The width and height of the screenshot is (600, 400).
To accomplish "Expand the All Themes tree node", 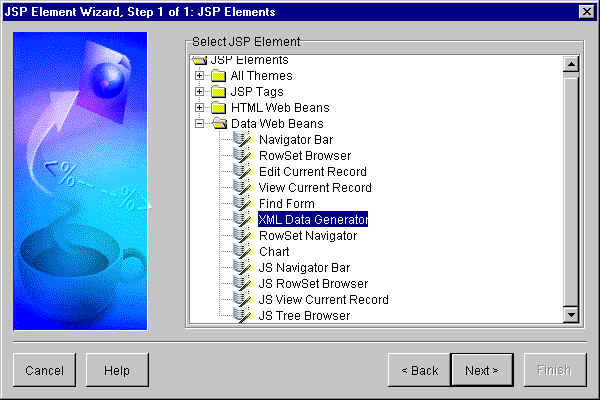I will 200,76.
